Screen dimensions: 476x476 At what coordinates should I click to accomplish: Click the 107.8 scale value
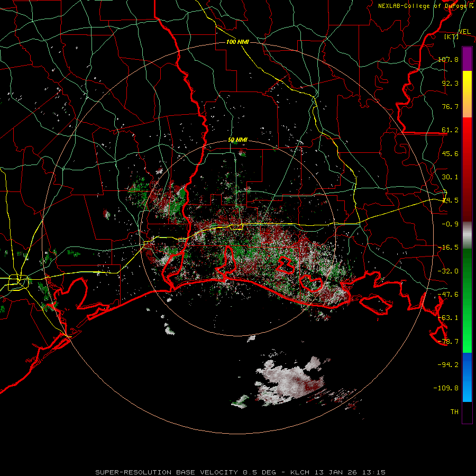click(x=448, y=59)
